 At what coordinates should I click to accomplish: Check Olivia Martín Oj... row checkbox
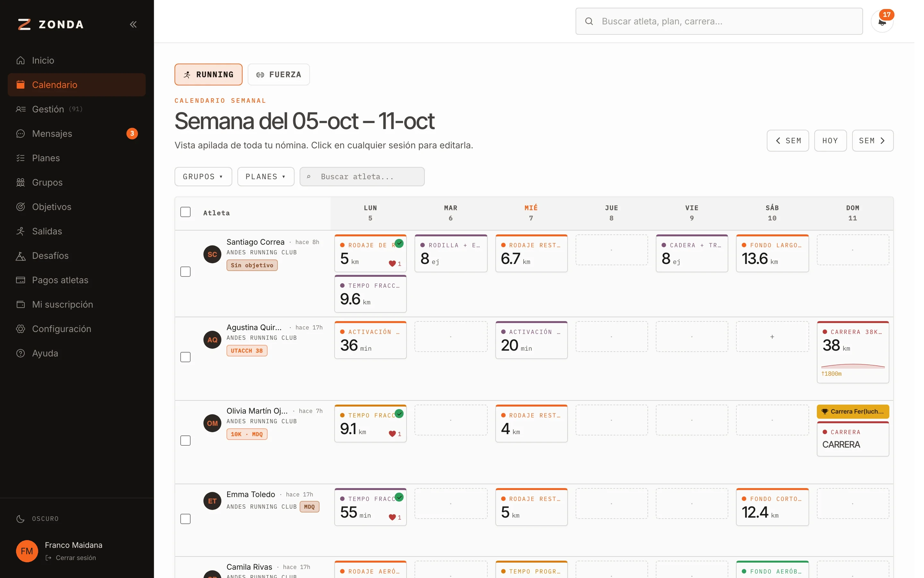click(185, 441)
